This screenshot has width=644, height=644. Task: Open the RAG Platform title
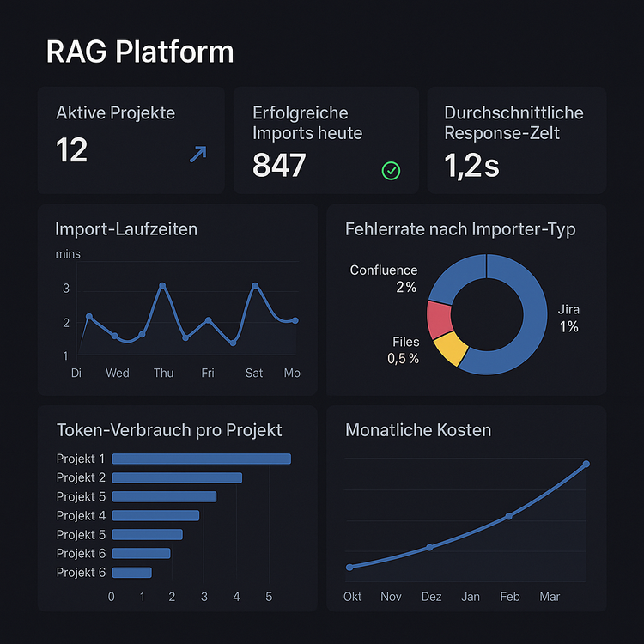(x=139, y=52)
